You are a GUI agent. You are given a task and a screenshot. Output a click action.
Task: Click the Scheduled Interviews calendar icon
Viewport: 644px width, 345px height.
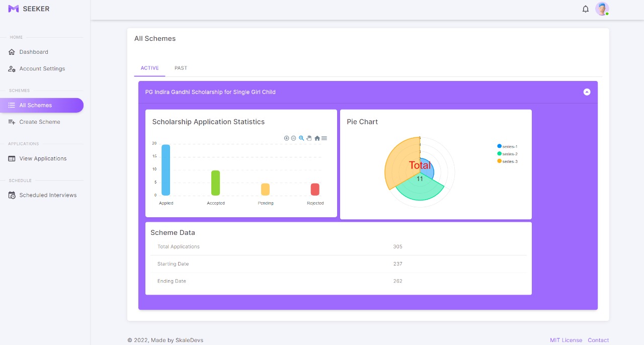point(12,195)
